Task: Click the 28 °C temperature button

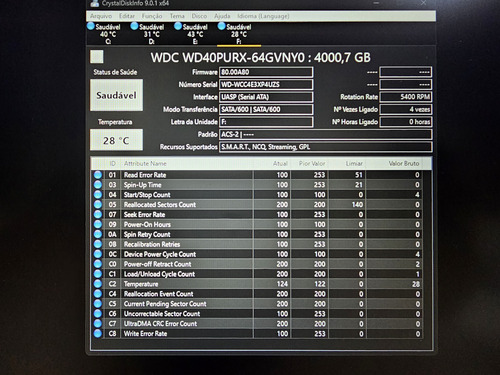Action: click(x=116, y=140)
